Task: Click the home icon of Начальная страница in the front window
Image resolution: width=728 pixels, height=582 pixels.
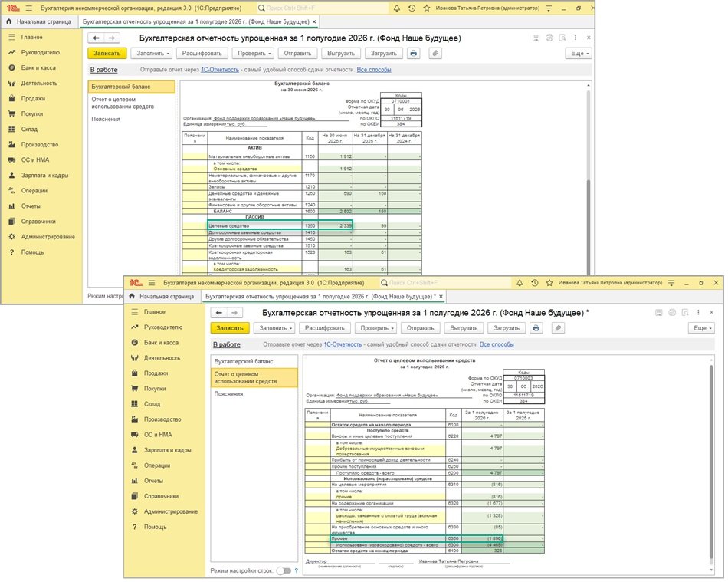Action: [x=132, y=296]
